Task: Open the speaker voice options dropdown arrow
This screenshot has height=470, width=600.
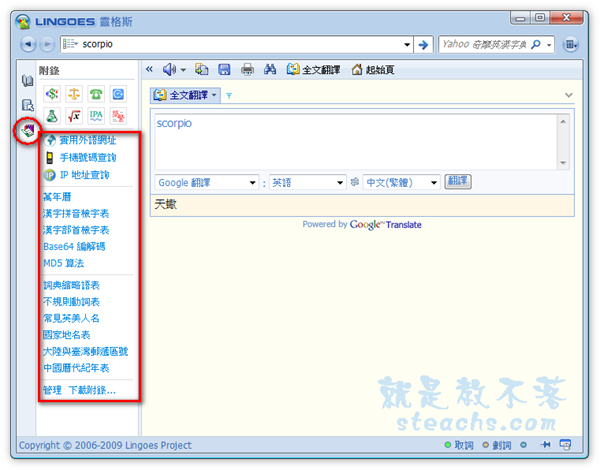Action: click(x=183, y=70)
